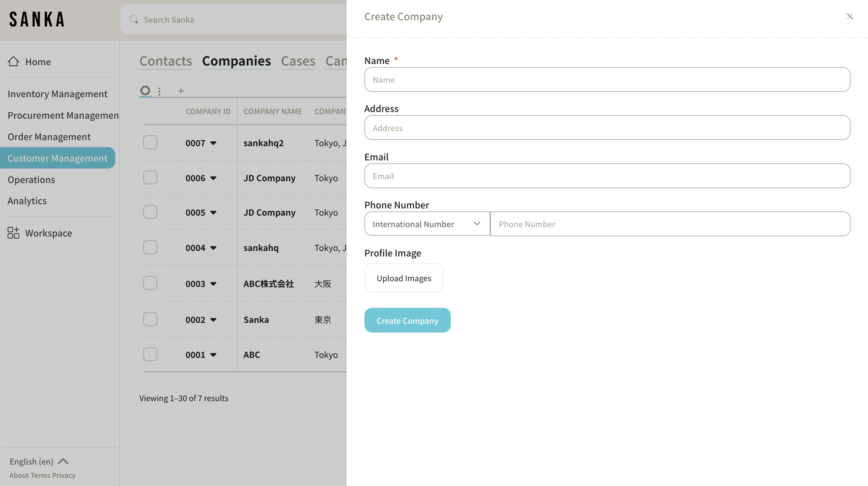The height and width of the screenshot is (486, 868).
Task: Open dropdown arrow next to 0006
Action: [x=213, y=178]
